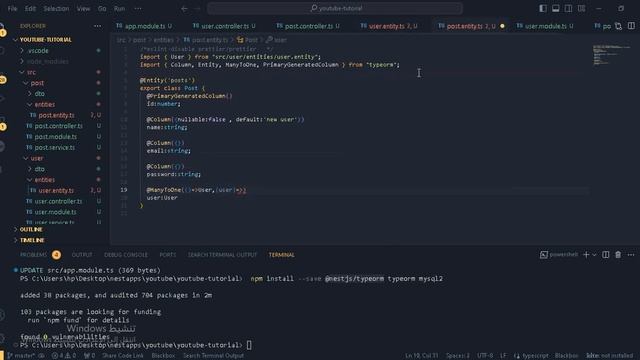Image resolution: width=640 pixels, height=360 pixels.
Task: Go back with the navigation arrow
Action: tap(184, 8)
